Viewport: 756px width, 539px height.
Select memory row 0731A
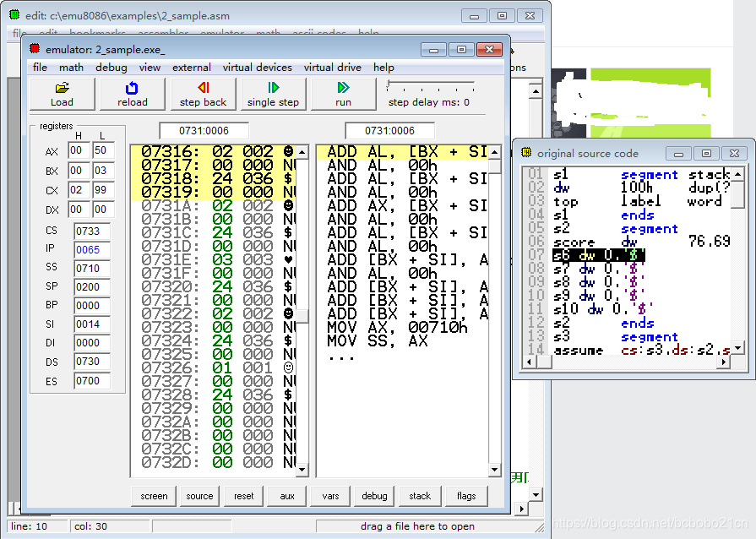point(214,206)
